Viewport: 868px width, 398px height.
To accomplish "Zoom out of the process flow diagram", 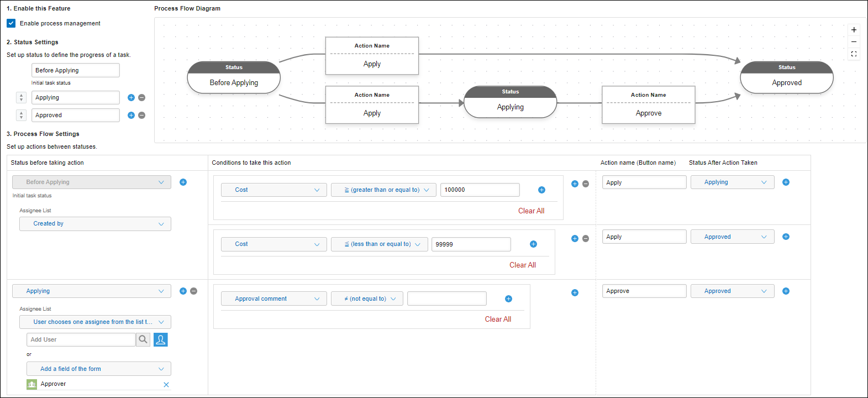I will [x=854, y=42].
